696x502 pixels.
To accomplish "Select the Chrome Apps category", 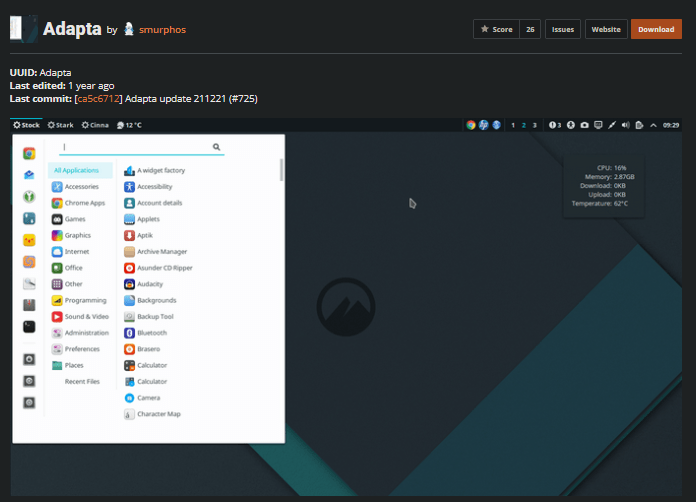I will pyautogui.click(x=79, y=203).
